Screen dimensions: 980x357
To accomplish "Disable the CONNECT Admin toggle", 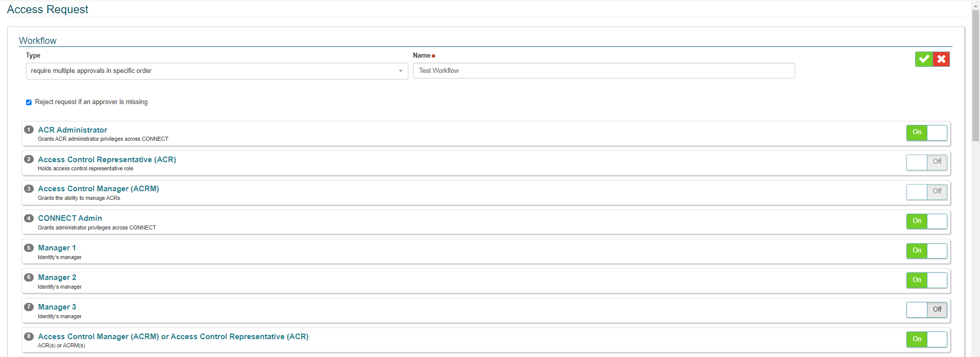I will (x=926, y=221).
